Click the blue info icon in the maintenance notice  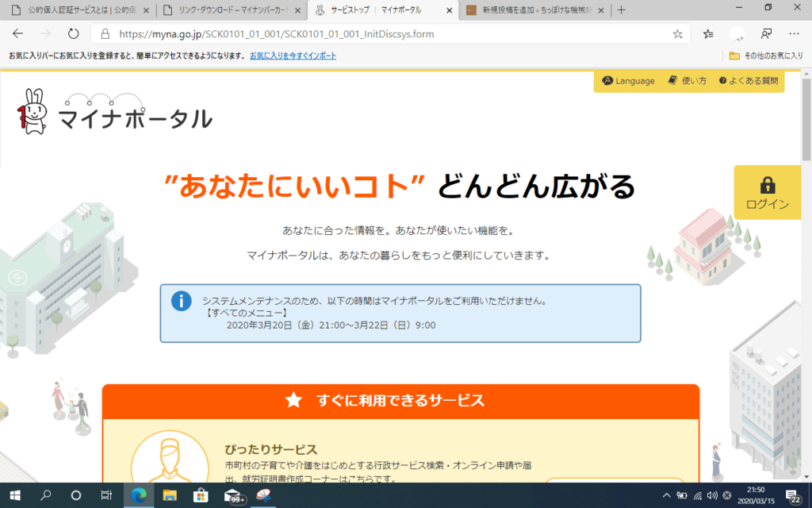pyautogui.click(x=182, y=301)
